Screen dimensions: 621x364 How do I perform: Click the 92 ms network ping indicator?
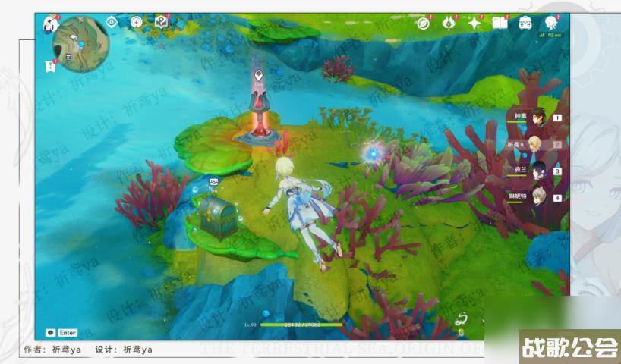550,35
